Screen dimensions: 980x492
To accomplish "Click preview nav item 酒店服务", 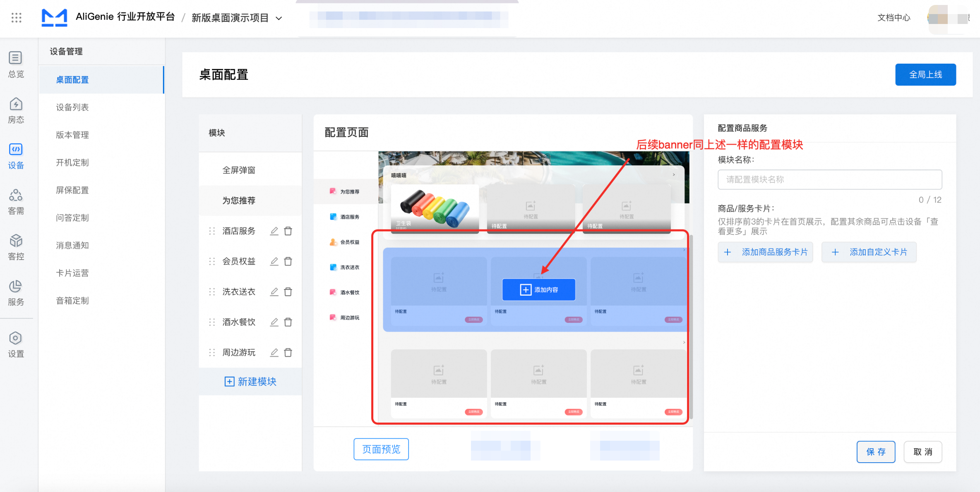I will point(345,217).
